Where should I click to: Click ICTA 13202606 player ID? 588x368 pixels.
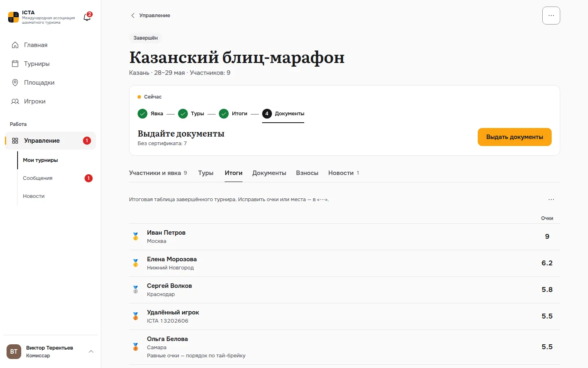167,321
